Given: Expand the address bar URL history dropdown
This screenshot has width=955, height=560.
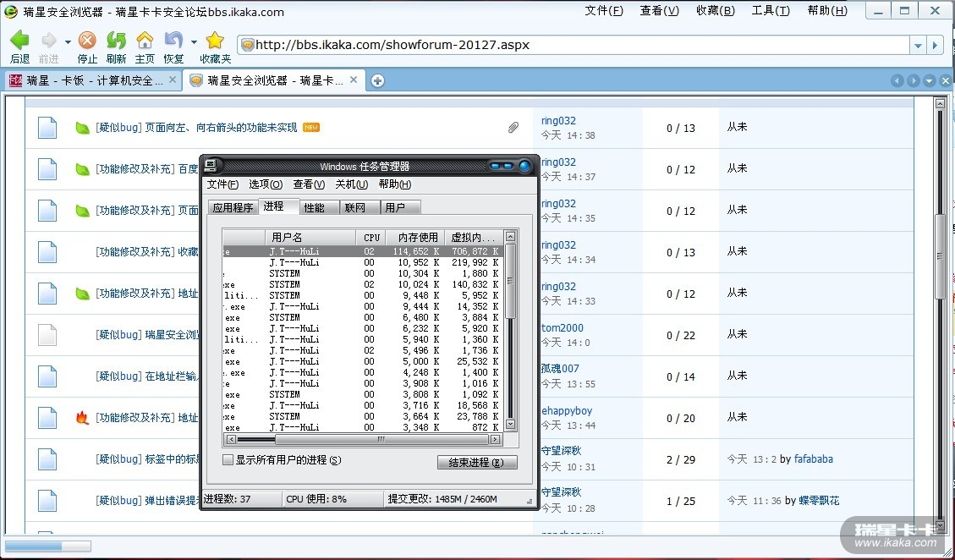Looking at the screenshot, I should point(918,45).
